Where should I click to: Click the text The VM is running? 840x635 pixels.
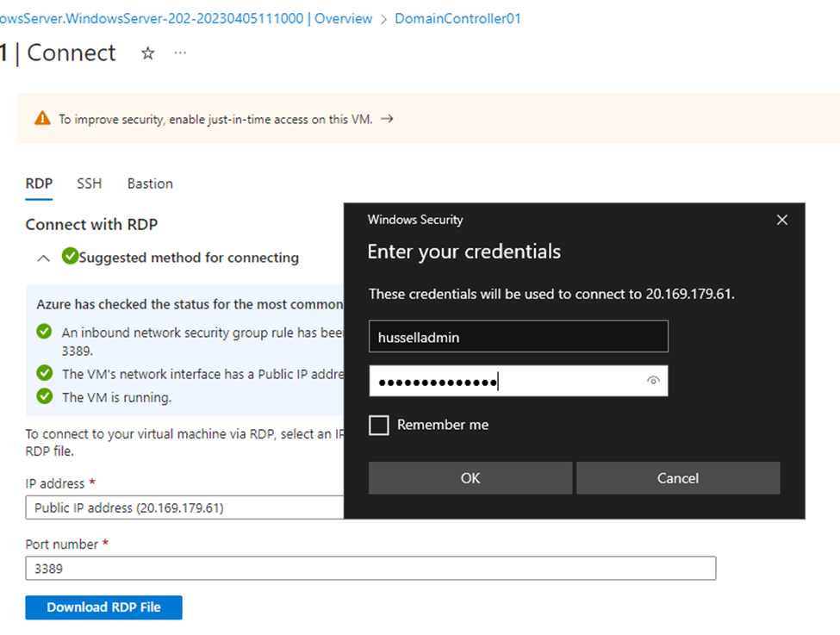coord(117,397)
